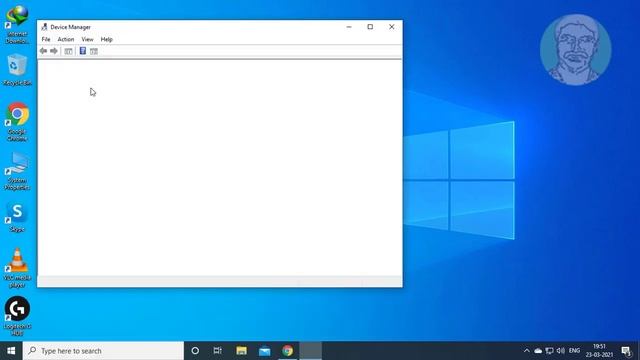Select the VLC media player desktop icon

[17, 268]
